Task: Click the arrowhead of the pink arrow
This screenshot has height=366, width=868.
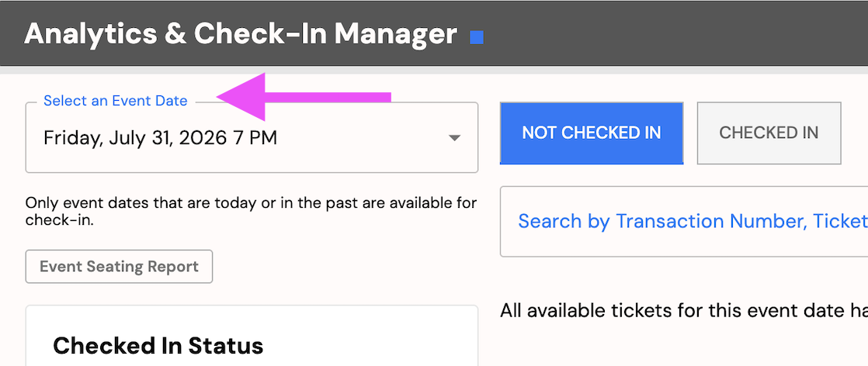Action: point(241,97)
